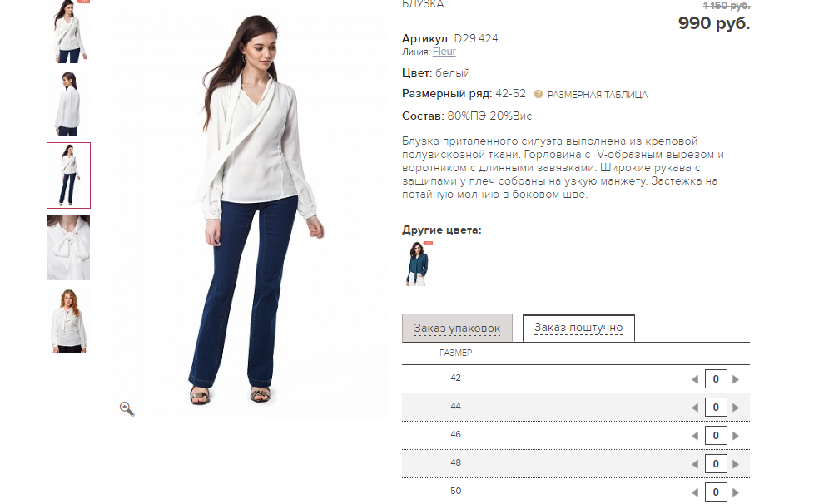Increase quantity for size 50
The image size is (814, 504).
[x=736, y=492]
